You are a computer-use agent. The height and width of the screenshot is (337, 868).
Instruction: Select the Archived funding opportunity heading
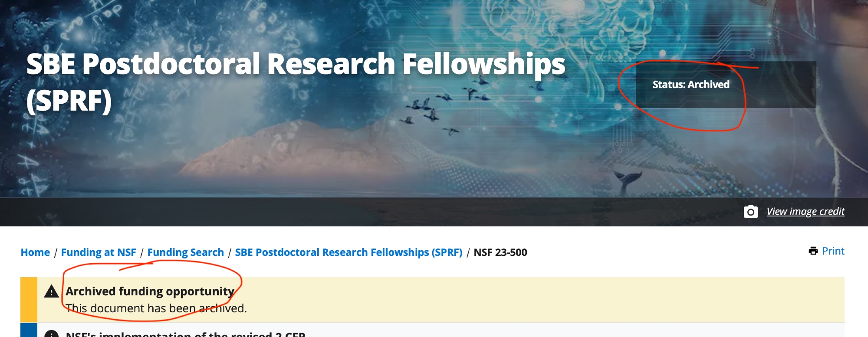[150, 291]
